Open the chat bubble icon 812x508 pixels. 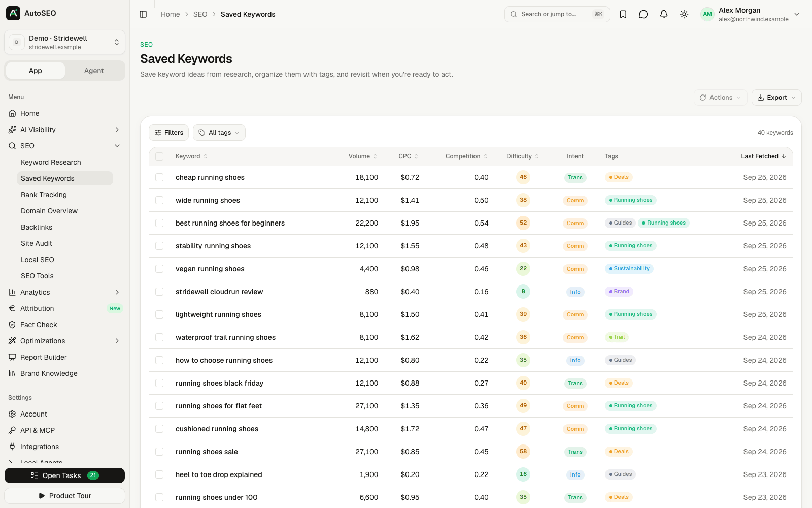point(644,14)
